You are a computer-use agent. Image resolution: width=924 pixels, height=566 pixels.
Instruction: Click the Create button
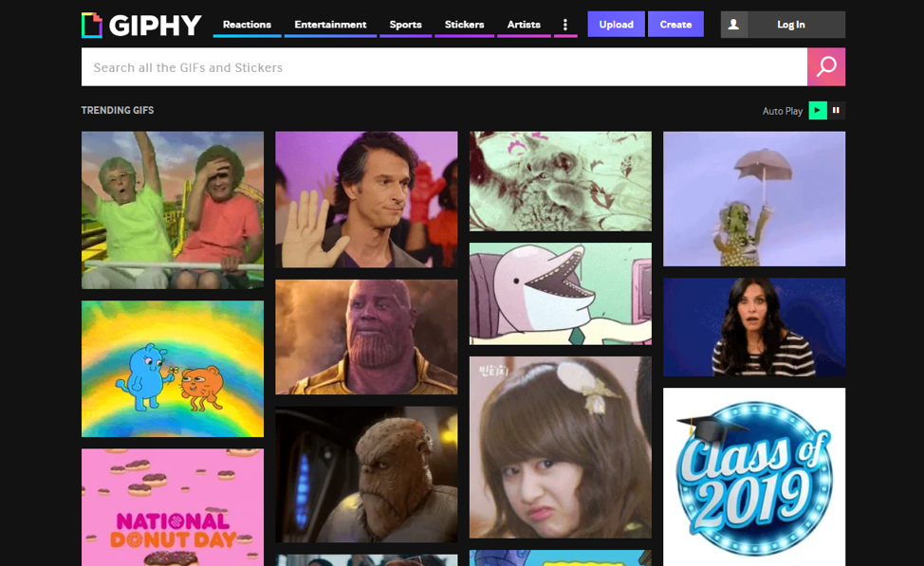[675, 25]
